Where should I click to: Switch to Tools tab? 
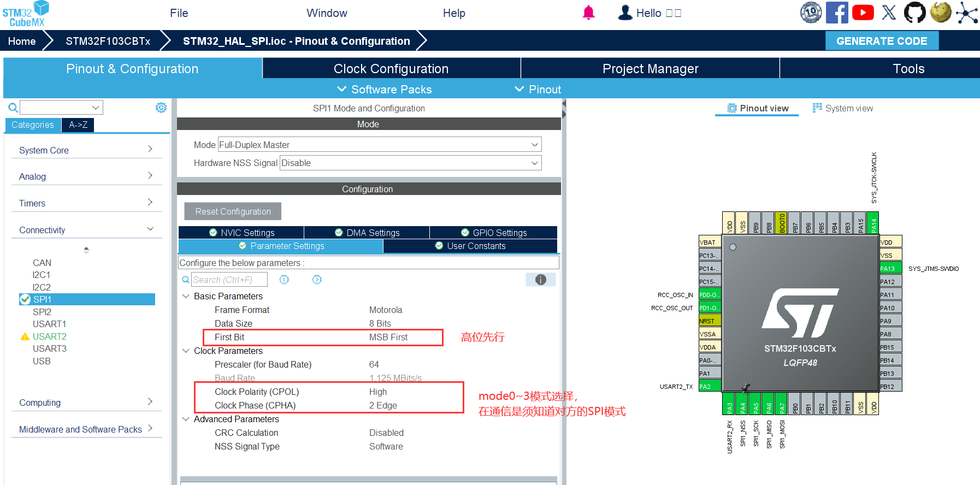coord(908,69)
